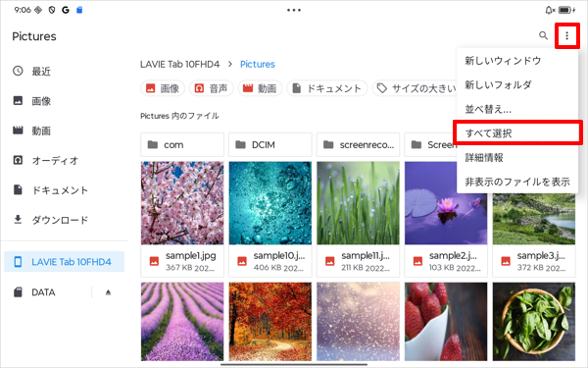Open the search magnifier icon
The image size is (588, 368).
(543, 35)
